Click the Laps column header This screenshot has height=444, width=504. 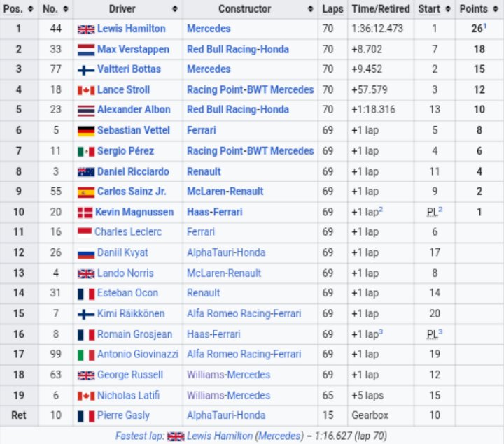(332, 9)
